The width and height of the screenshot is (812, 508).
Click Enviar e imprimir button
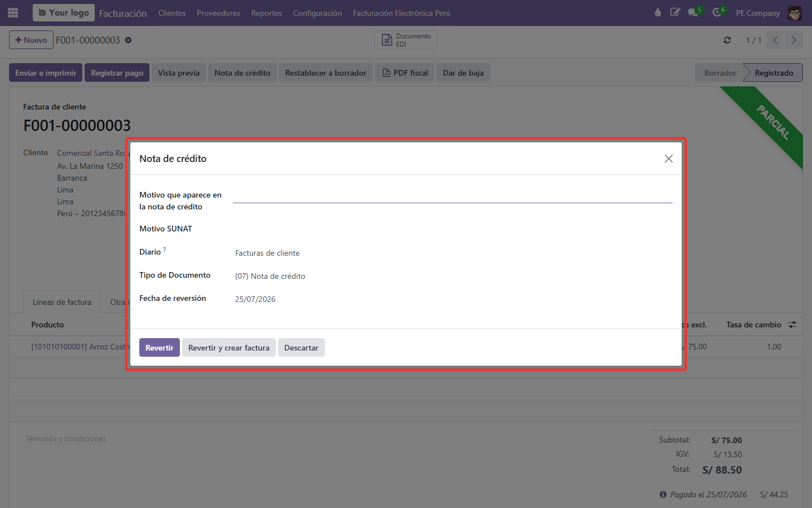click(46, 73)
